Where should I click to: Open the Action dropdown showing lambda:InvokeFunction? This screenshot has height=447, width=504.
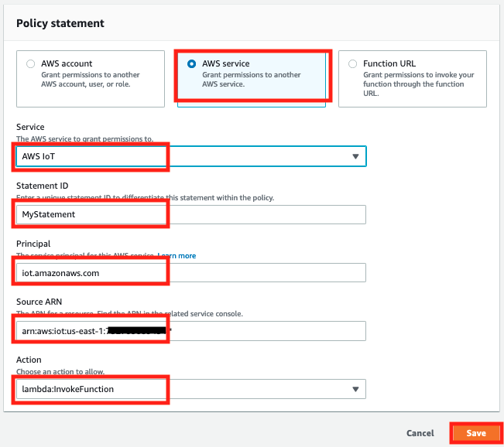pyautogui.click(x=191, y=389)
